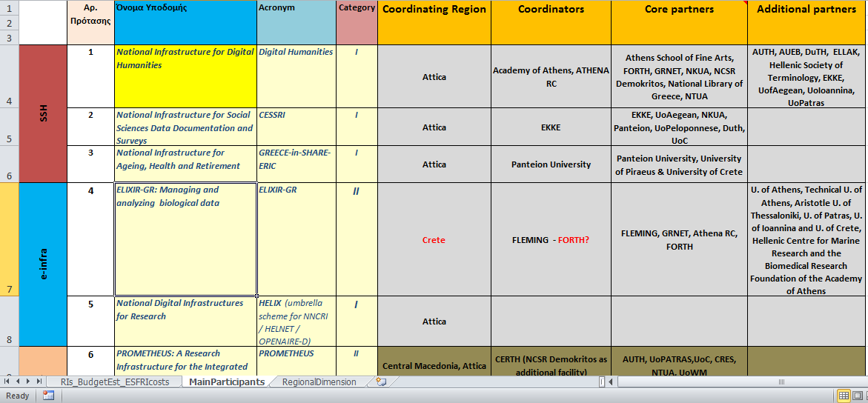Click the Ready status indicator
Image resolution: width=868 pixels, height=403 pixels.
(16, 396)
